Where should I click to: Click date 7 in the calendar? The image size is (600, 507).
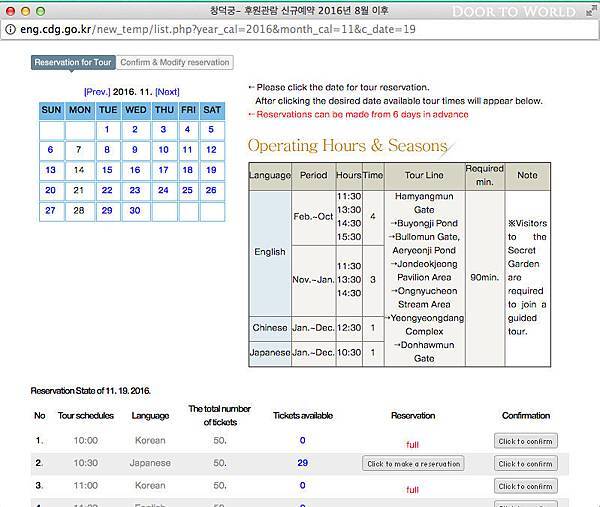coord(78,150)
